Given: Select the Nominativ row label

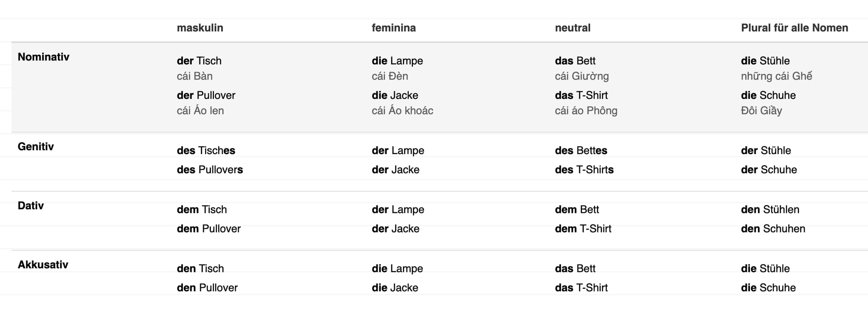Looking at the screenshot, I should [43, 57].
